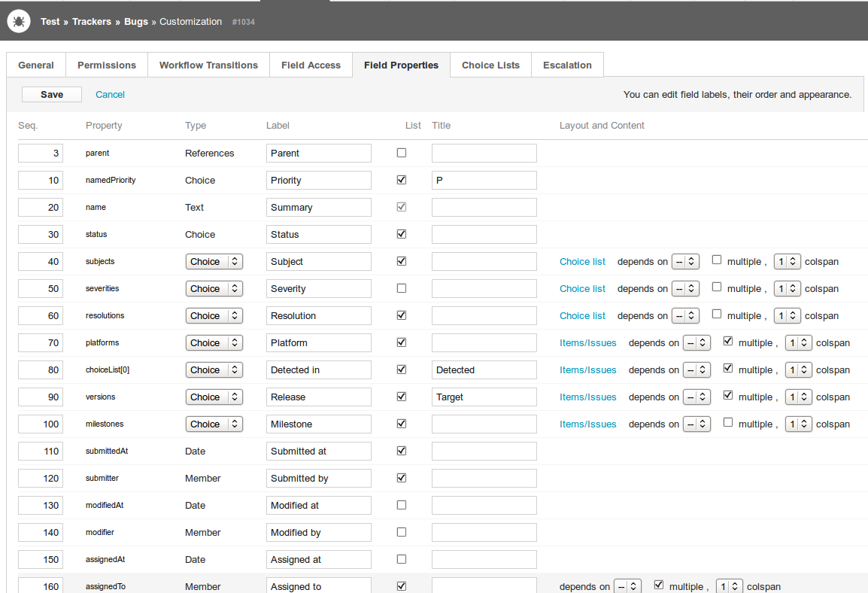This screenshot has height=593, width=868.
Task: Open Items/Issues link for choiceList[0] row
Action: (588, 369)
